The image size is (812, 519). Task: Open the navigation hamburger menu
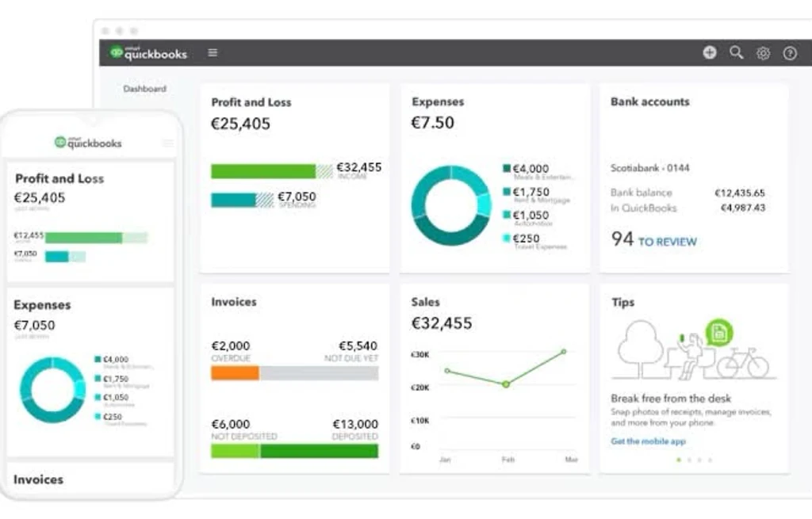coord(212,52)
